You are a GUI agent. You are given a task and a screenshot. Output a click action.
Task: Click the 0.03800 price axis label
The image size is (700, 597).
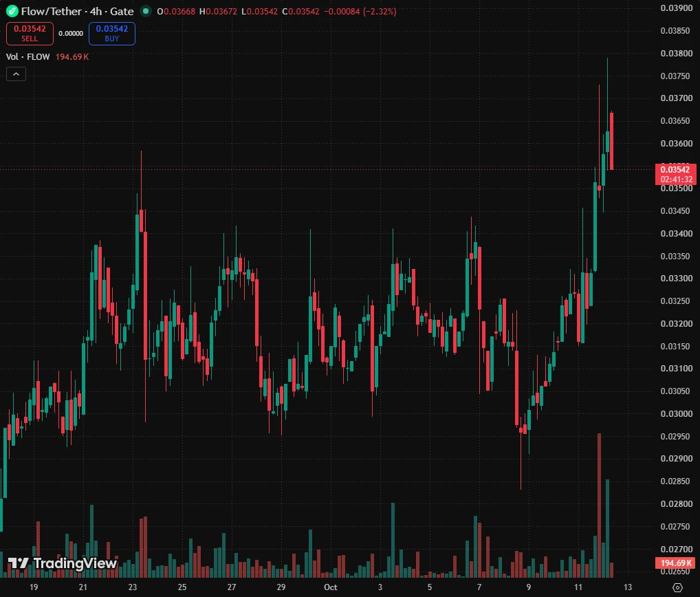click(x=677, y=53)
